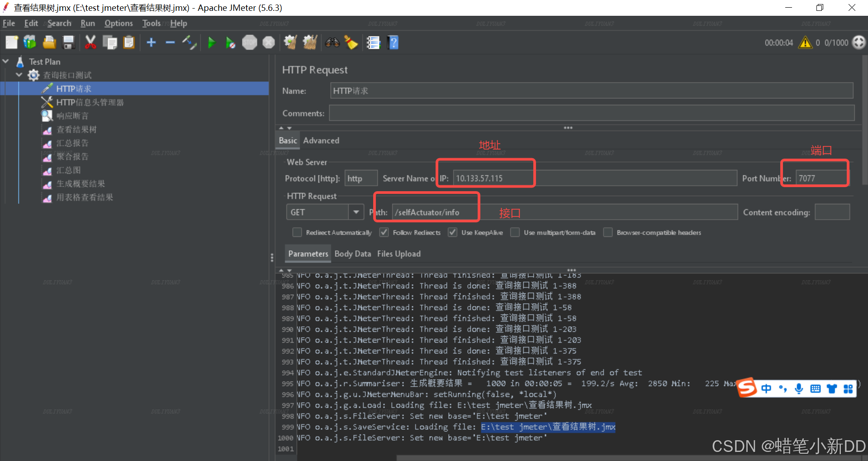
Task: Select 聚合报告 in the tree
Action: click(x=72, y=157)
